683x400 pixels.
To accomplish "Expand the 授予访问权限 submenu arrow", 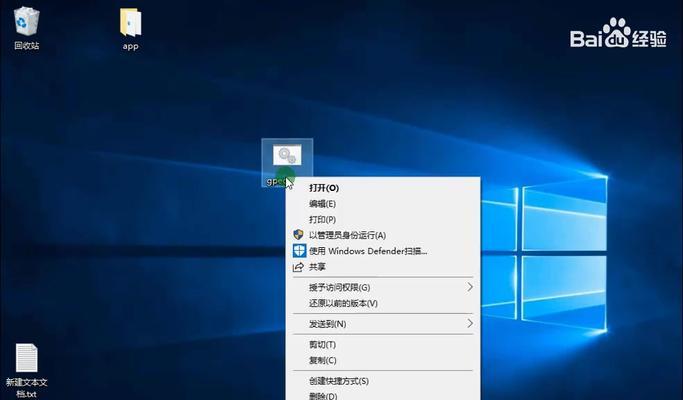I will click(x=470, y=287).
